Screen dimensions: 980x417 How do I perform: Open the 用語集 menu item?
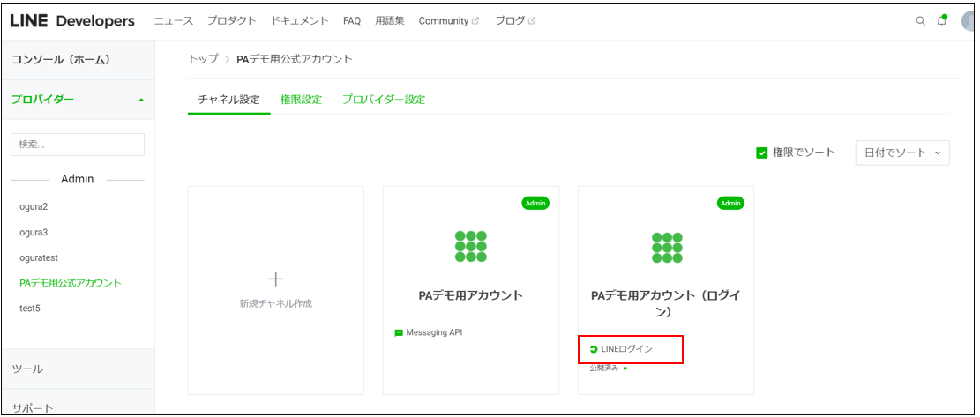click(390, 20)
